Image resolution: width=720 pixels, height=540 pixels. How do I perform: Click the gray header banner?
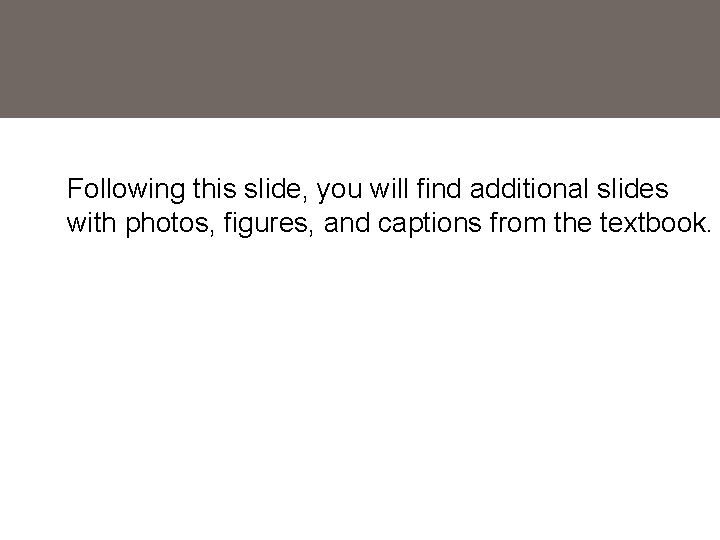coord(360,58)
